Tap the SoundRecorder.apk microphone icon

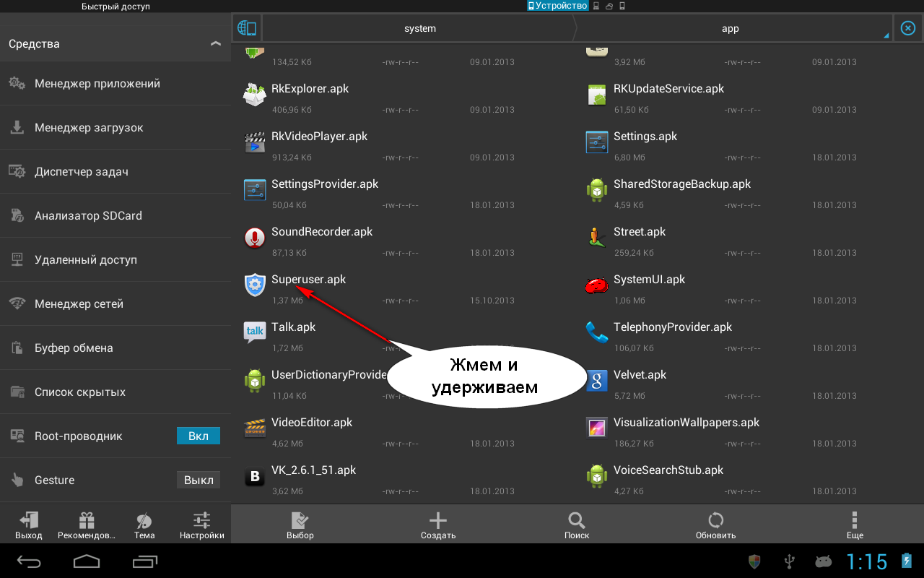255,238
